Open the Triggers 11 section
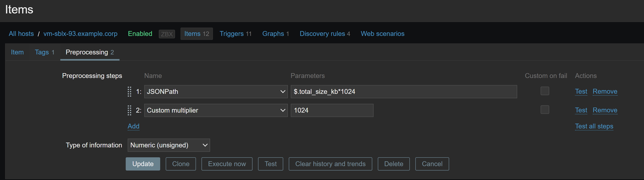The image size is (644, 180). [x=235, y=34]
